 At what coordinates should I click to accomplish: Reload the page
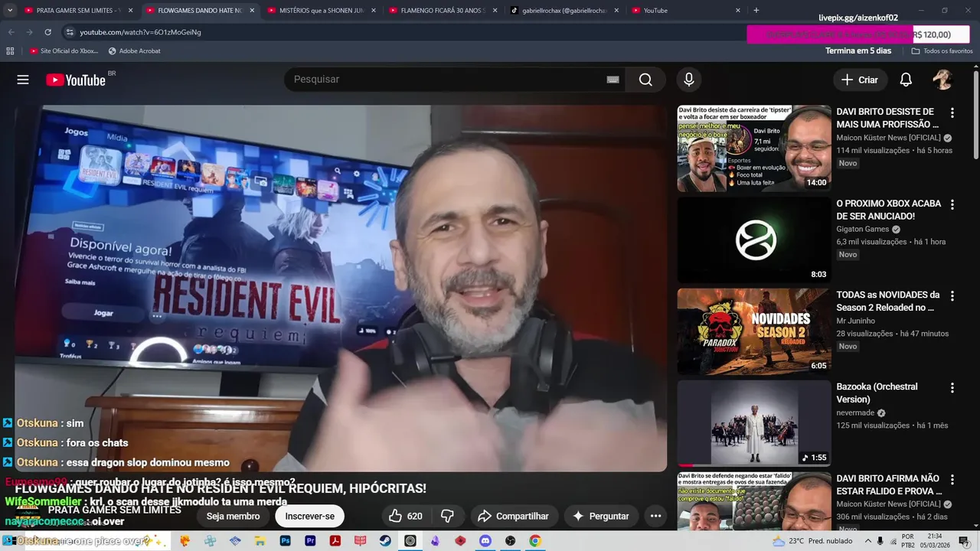coord(47,32)
